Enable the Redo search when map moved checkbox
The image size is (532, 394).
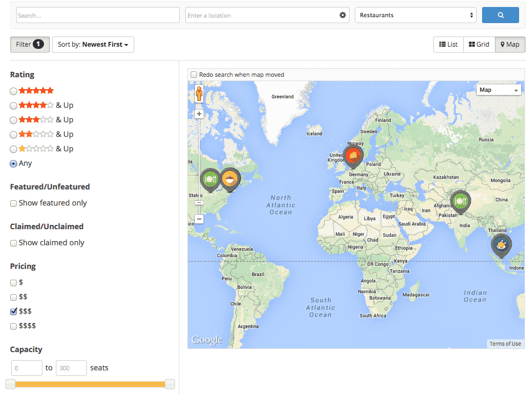(193, 74)
